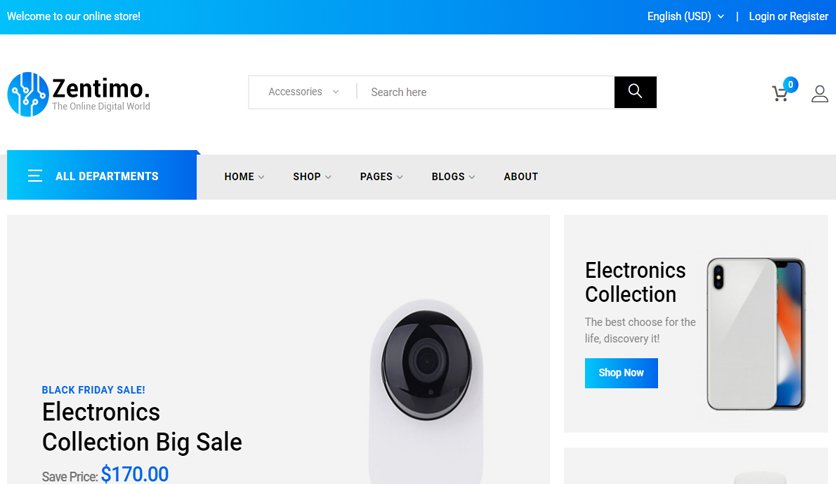Click into the Search here field
This screenshot has height=484, width=836.
[485, 92]
